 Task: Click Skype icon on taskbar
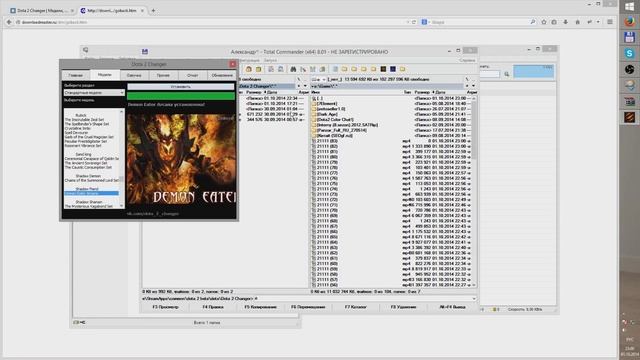(629, 53)
